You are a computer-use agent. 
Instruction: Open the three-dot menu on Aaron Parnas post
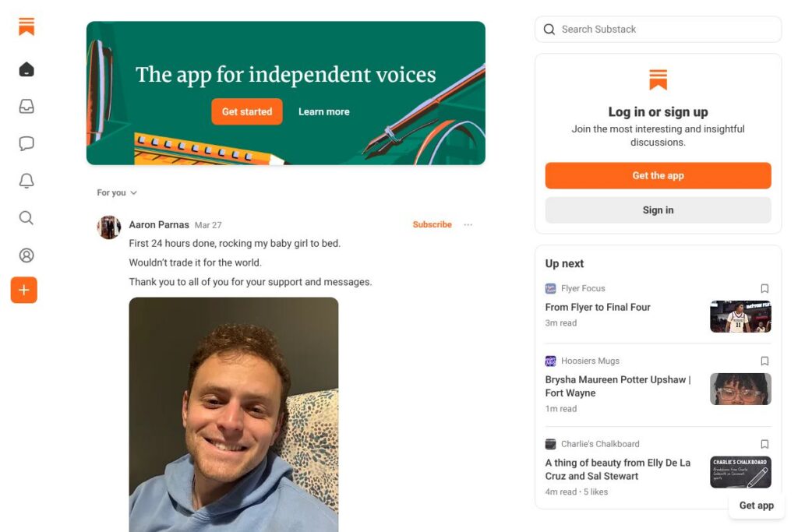[x=468, y=224]
